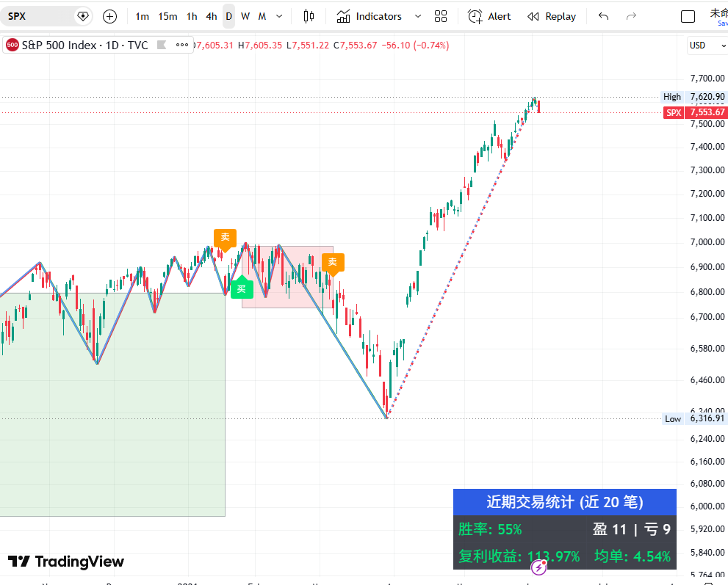Screen dimensions: 728x585
Task: Switch to the 4h timeframe
Action: click(212, 16)
